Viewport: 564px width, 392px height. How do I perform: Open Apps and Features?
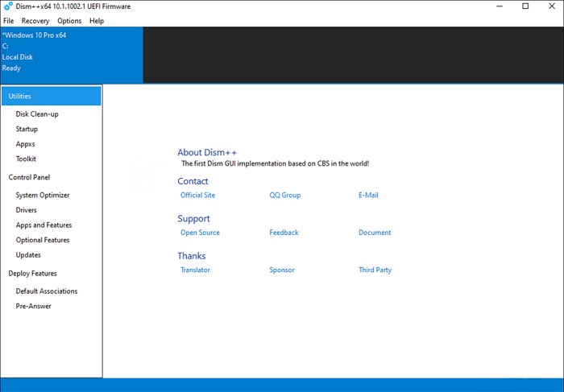[44, 225]
